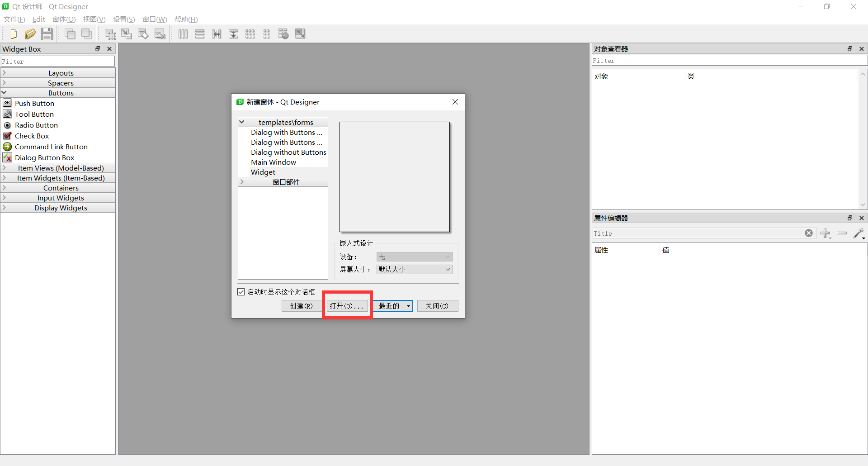Click object inspector scrollbar down arrow

[x=863, y=205]
